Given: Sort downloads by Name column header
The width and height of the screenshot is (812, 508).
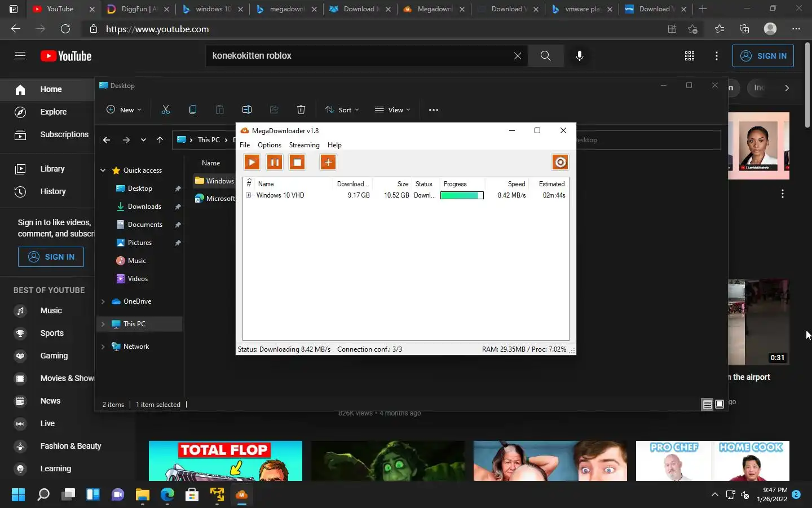Looking at the screenshot, I should [293, 184].
